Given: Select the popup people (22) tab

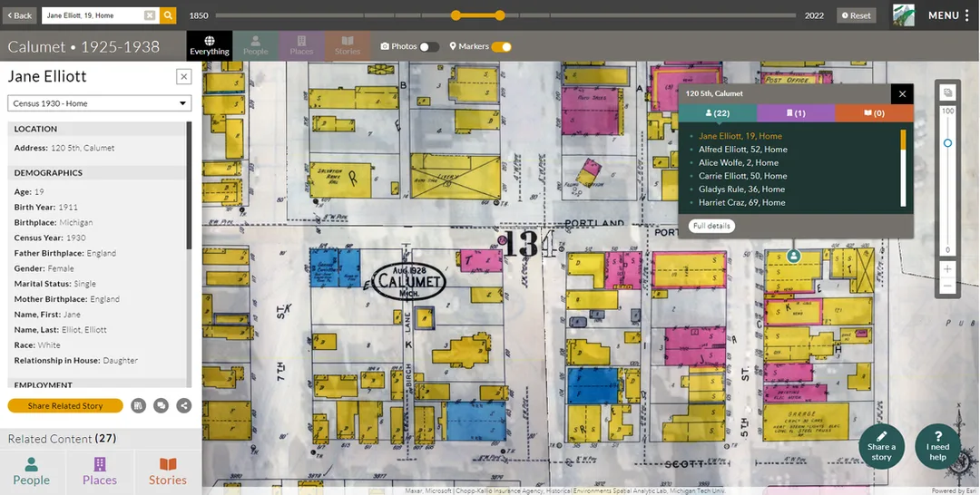Looking at the screenshot, I should 718,113.
